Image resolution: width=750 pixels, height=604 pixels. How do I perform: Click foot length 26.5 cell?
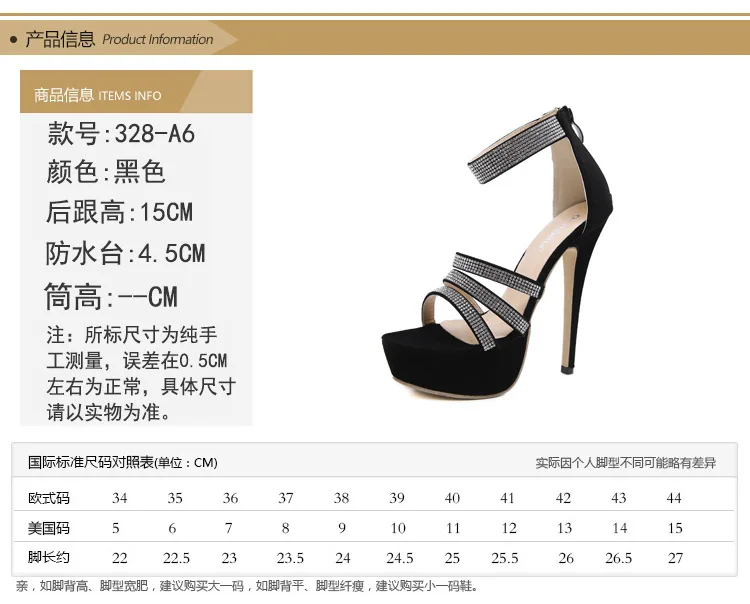point(618,558)
